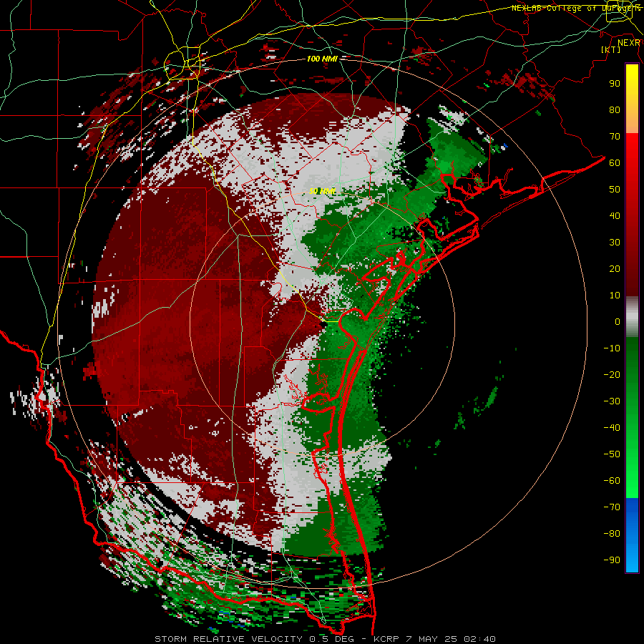Viewport: 644px width, 644px height.
Task: Click the 100 NMI range ring label
Action: (x=322, y=59)
